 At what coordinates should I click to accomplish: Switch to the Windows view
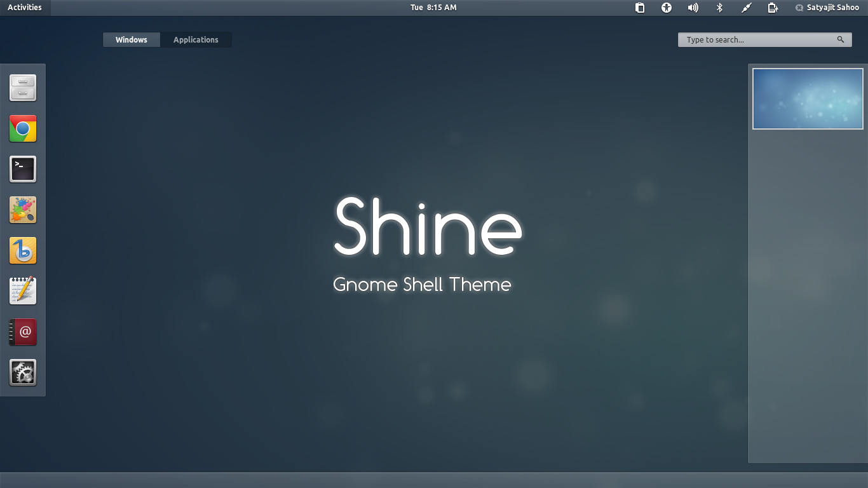pyautogui.click(x=132, y=39)
